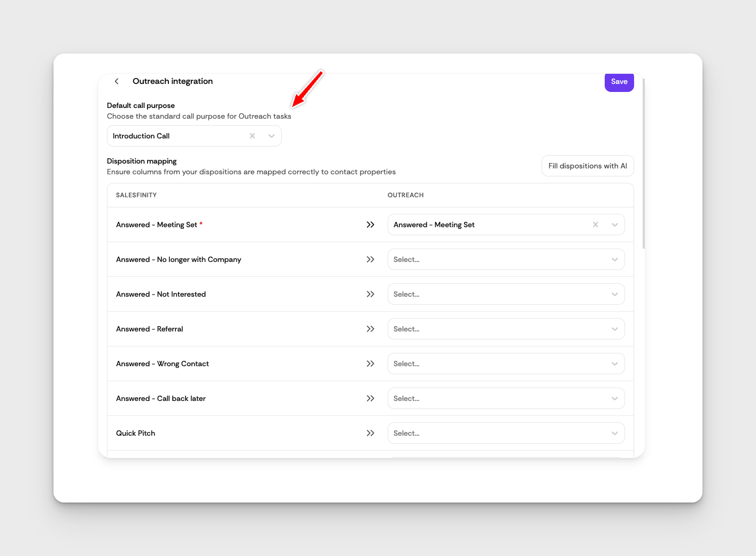The width and height of the screenshot is (756, 556).
Task: Click the double-arrow icon for Answered - Referral
Action: pyautogui.click(x=371, y=329)
